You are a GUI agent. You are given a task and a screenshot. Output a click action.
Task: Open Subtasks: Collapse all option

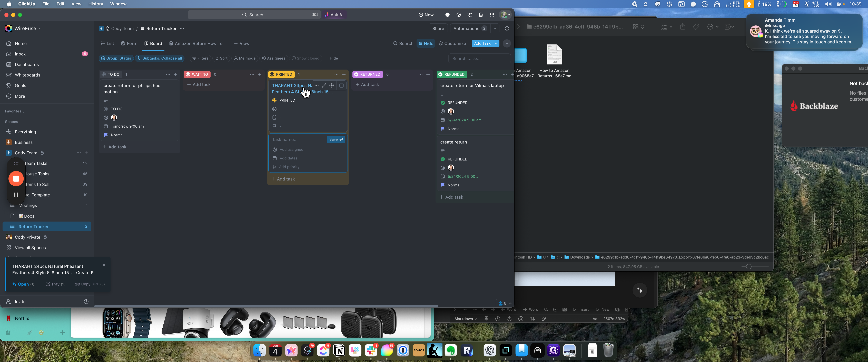(x=159, y=58)
